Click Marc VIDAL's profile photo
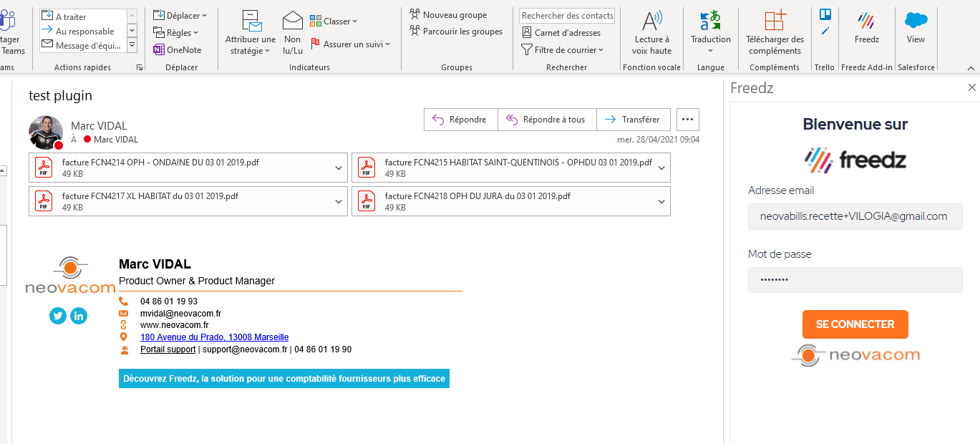 (x=46, y=132)
